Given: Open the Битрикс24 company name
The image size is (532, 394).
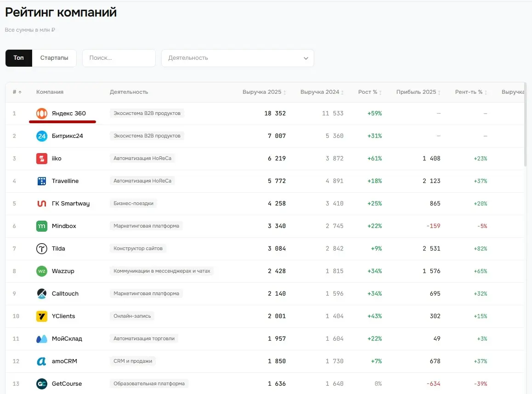Looking at the screenshot, I should coord(68,136).
